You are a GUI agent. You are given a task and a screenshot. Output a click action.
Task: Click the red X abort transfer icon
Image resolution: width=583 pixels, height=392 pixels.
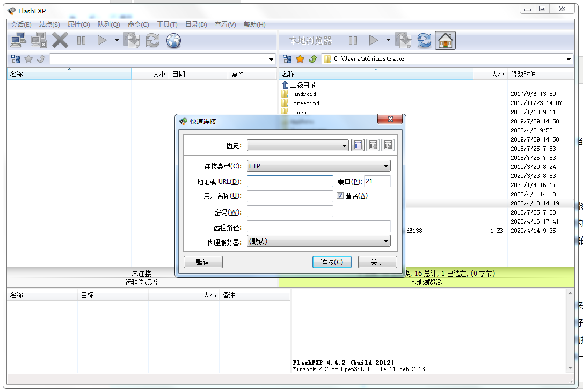[x=59, y=40]
